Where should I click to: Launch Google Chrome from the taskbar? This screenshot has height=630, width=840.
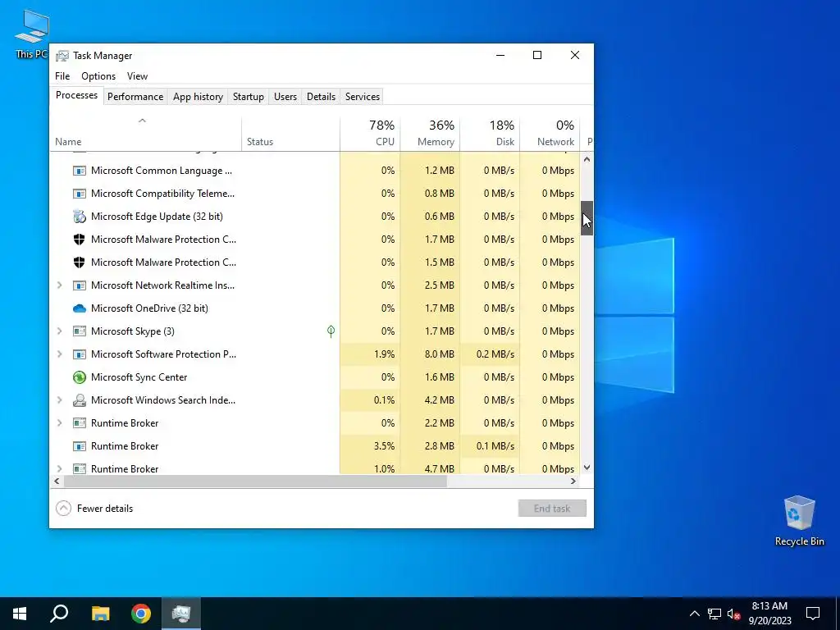tap(141, 614)
